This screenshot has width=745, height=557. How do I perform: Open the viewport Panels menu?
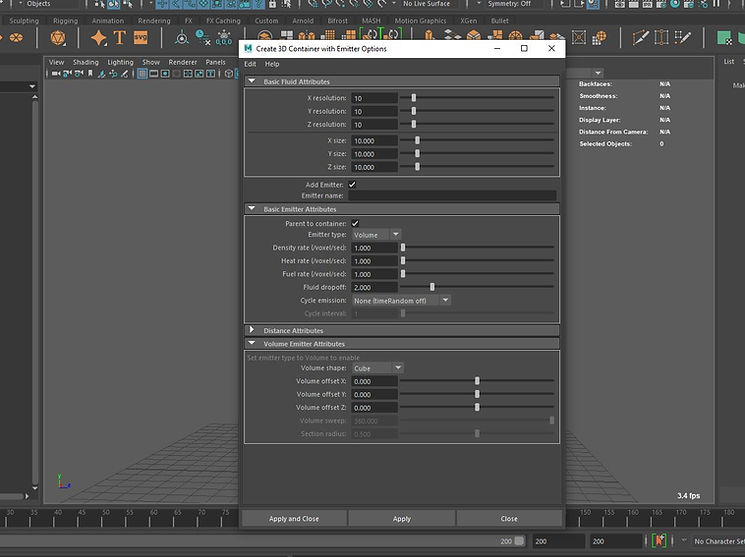[x=215, y=62]
